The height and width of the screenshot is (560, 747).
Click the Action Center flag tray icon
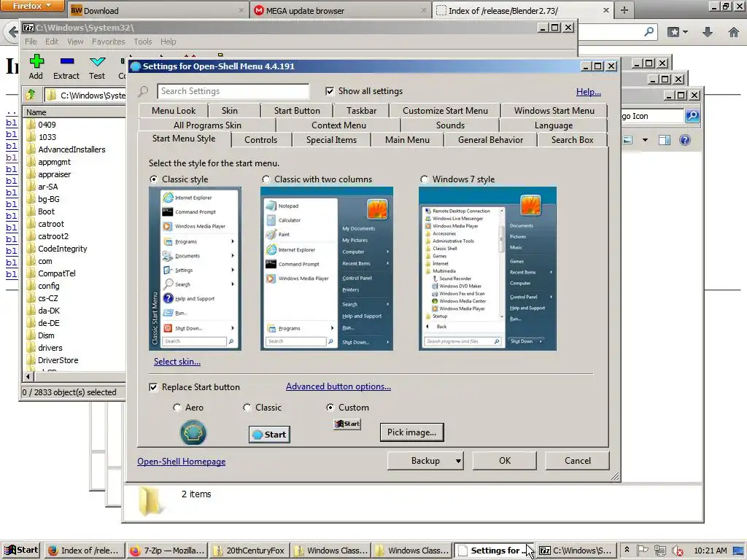click(x=643, y=551)
